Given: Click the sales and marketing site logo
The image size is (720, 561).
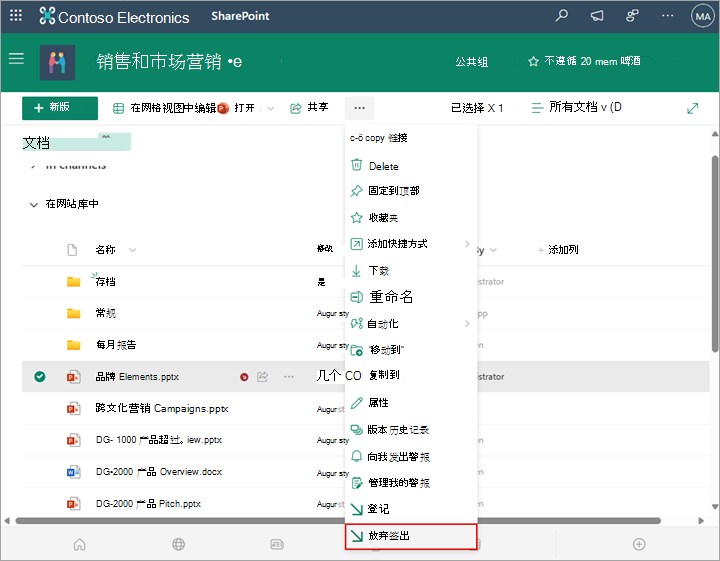Looking at the screenshot, I should pyautogui.click(x=57, y=62).
